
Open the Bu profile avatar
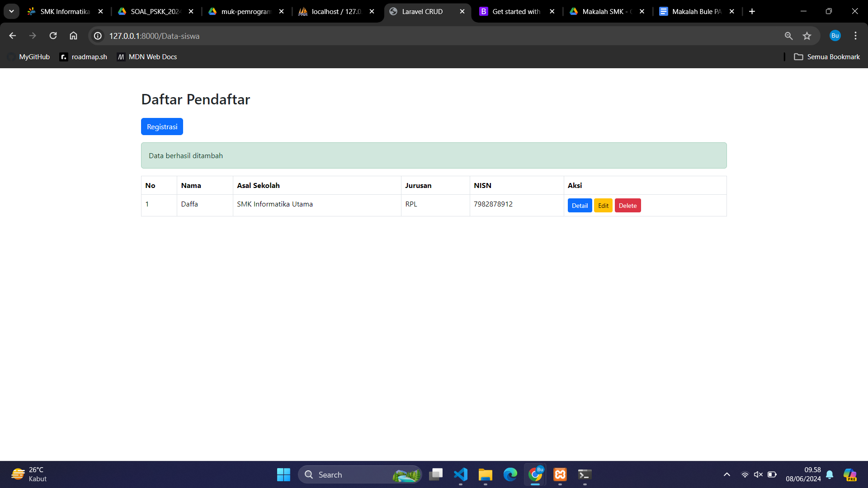point(835,36)
